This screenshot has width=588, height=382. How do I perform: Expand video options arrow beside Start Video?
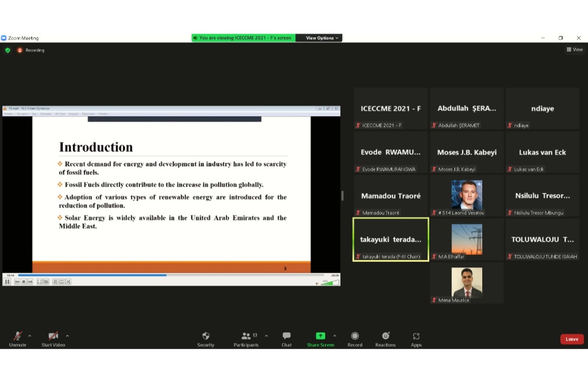[68, 336]
